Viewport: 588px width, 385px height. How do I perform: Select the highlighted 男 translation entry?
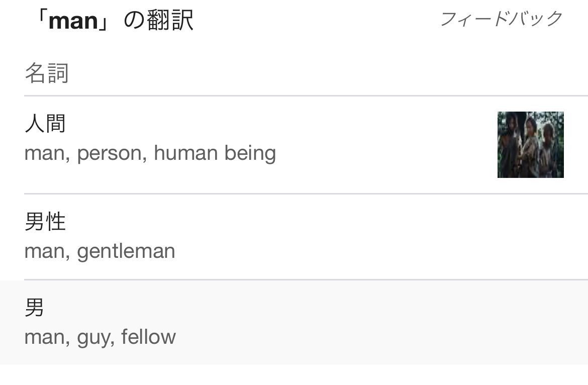[x=294, y=322]
